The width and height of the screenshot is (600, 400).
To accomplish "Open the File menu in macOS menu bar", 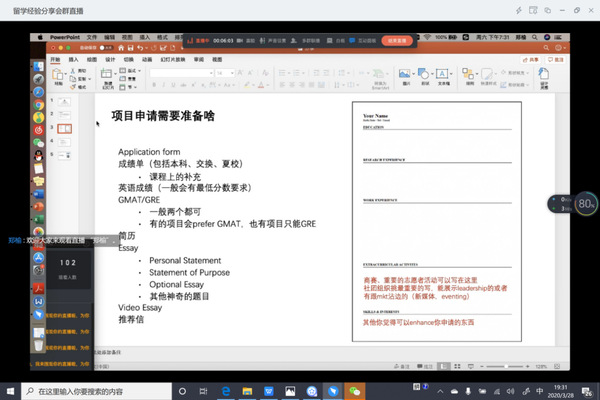I will click(91, 37).
